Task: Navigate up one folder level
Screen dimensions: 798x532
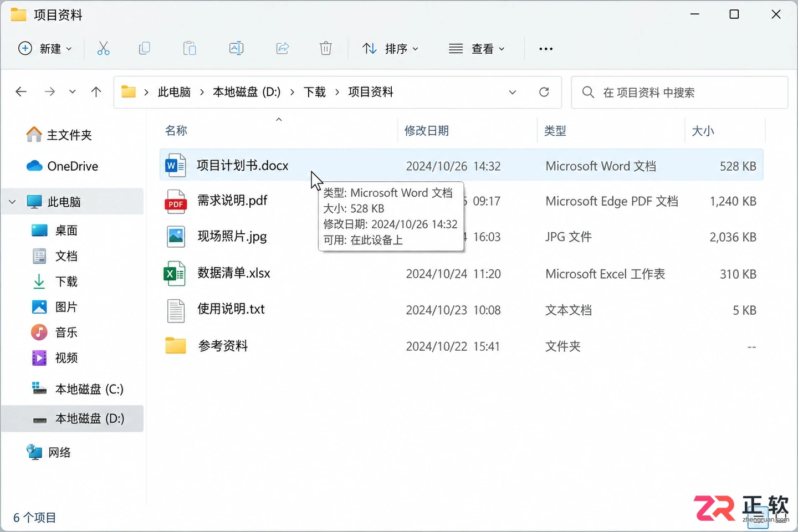Action: pyautogui.click(x=96, y=91)
